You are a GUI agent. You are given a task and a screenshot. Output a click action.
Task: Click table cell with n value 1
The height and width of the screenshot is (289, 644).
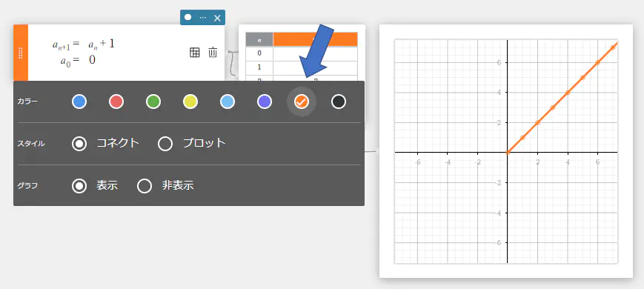coord(259,67)
